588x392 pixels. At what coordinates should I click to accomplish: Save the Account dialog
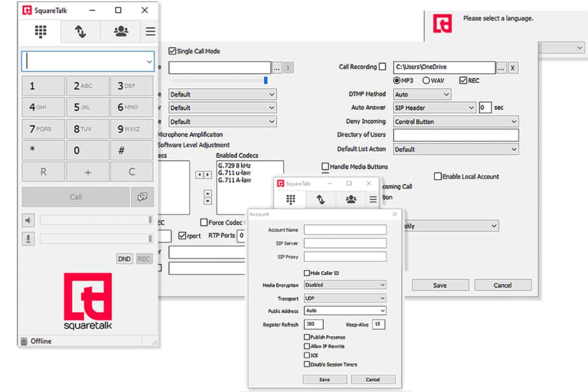(325, 380)
